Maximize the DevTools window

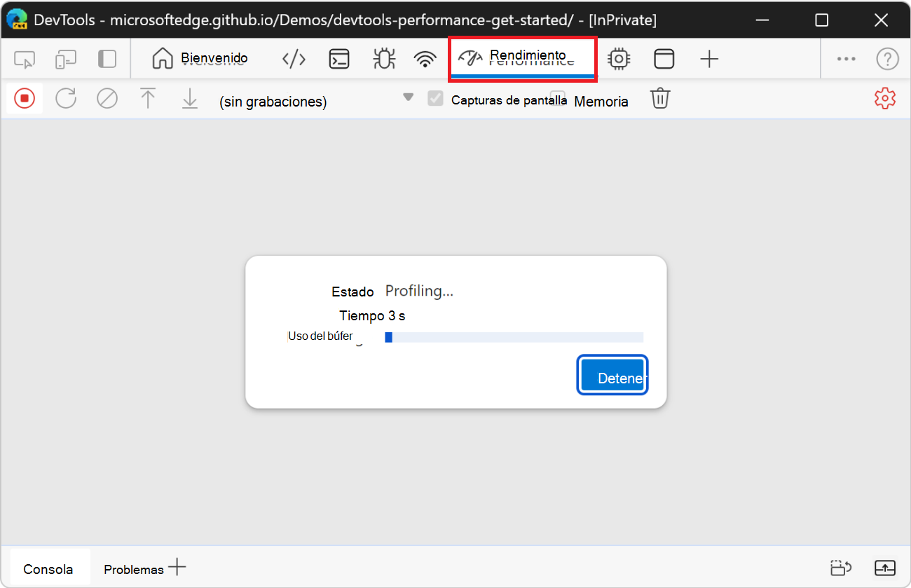822,20
